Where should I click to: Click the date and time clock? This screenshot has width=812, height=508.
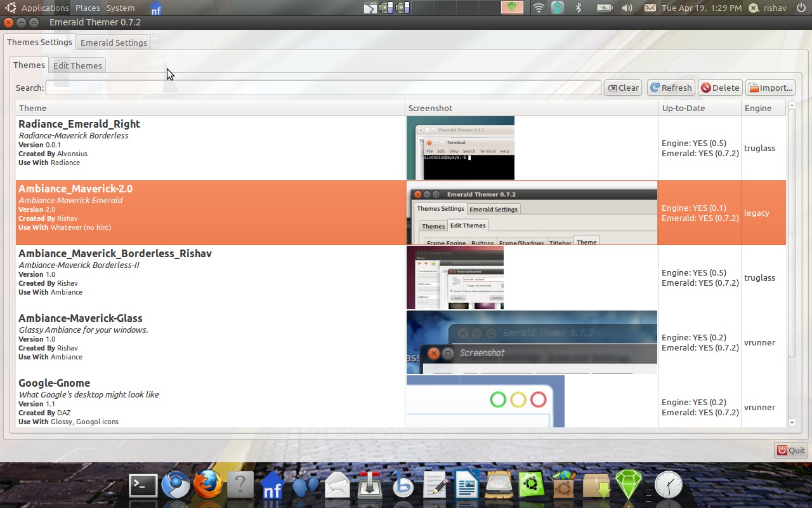click(701, 8)
